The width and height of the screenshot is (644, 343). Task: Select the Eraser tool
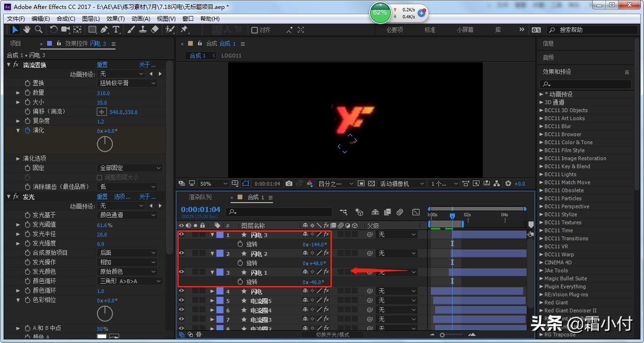tap(155, 30)
